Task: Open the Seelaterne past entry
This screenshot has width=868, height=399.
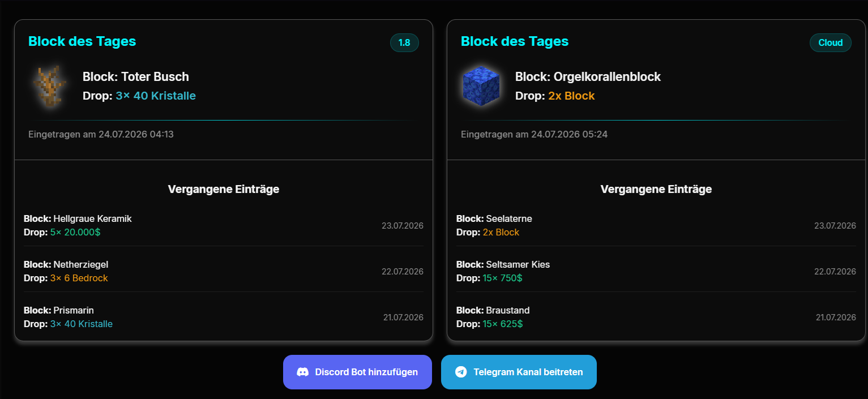Action: [656, 225]
